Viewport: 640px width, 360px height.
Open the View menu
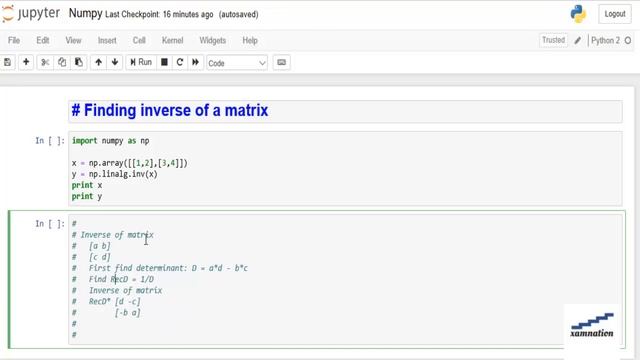click(x=73, y=40)
